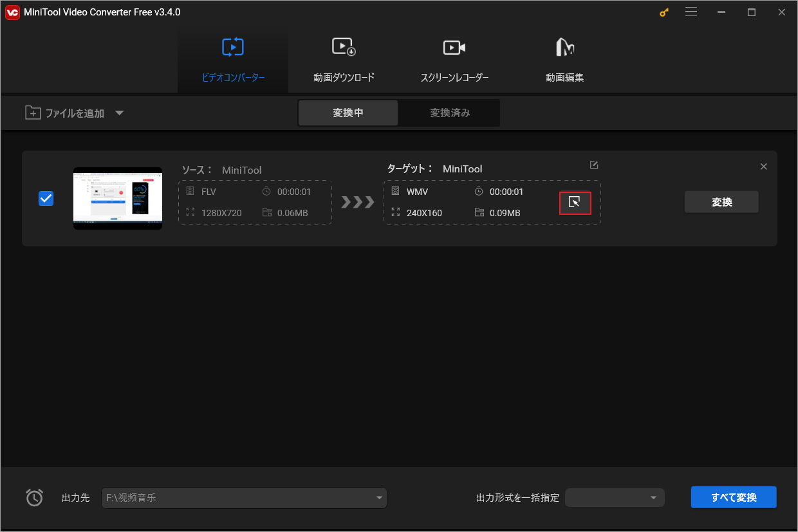Click the ビデオコンバーター icon
The width and height of the screenshot is (798, 532).
click(233, 47)
